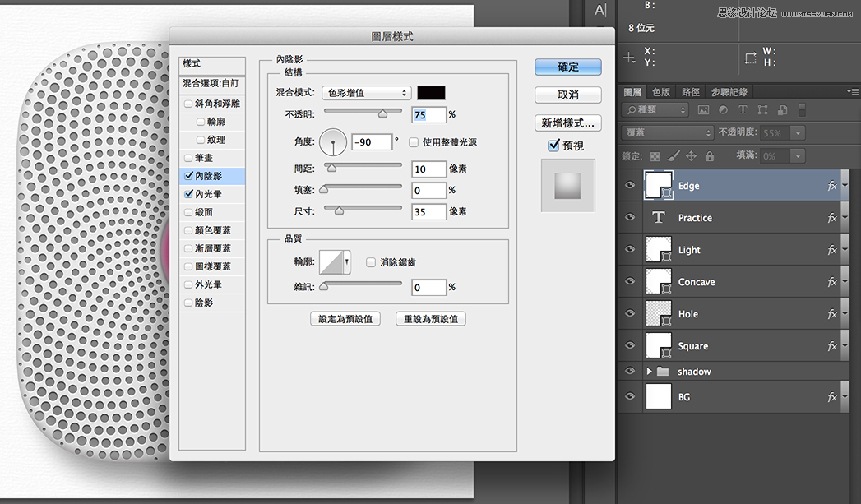Open the 種類 layer filter dropdown
Viewport: 861px width, 504px height.
pyautogui.click(x=655, y=110)
